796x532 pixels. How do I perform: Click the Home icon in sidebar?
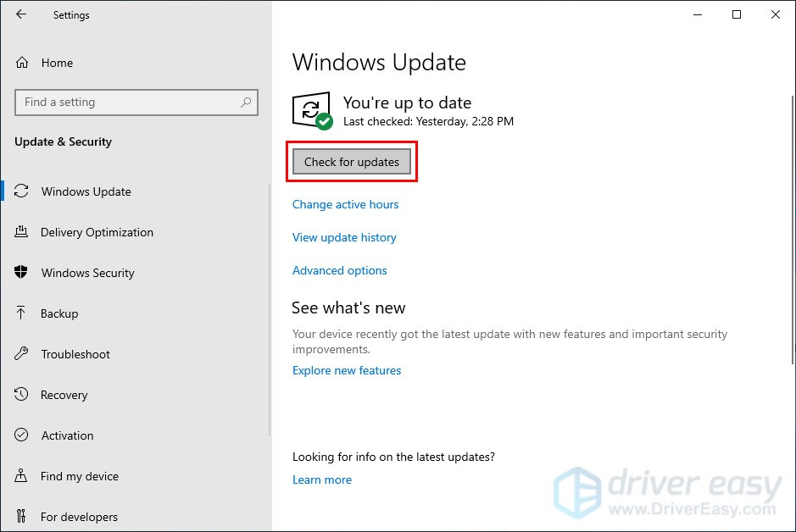22,63
